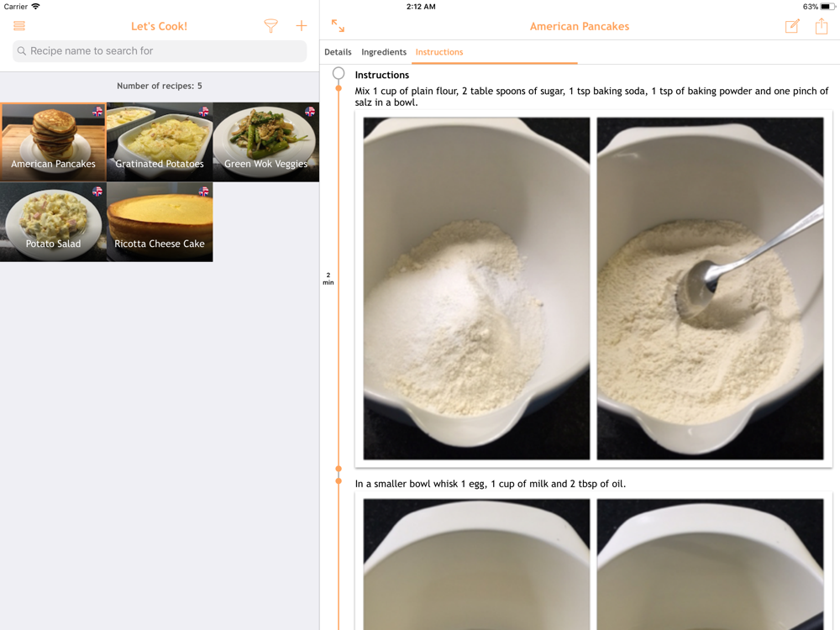Switch to the Ingredients tab

pos(384,52)
